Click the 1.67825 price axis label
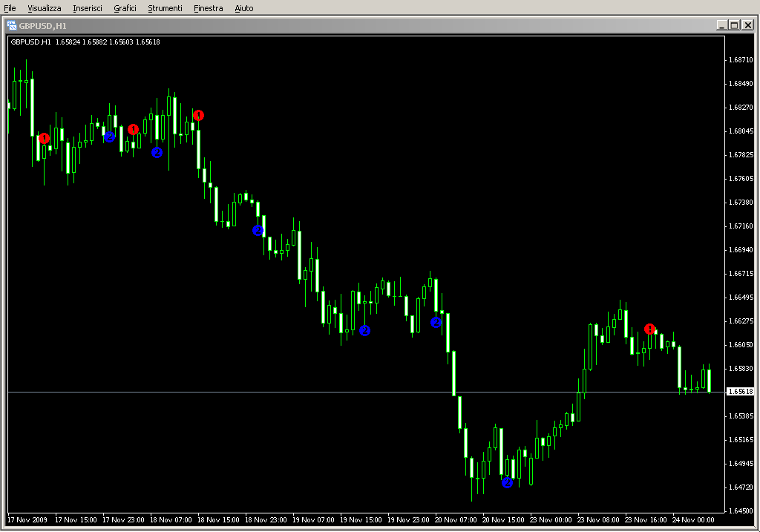The height and width of the screenshot is (532, 760). [741, 155]
